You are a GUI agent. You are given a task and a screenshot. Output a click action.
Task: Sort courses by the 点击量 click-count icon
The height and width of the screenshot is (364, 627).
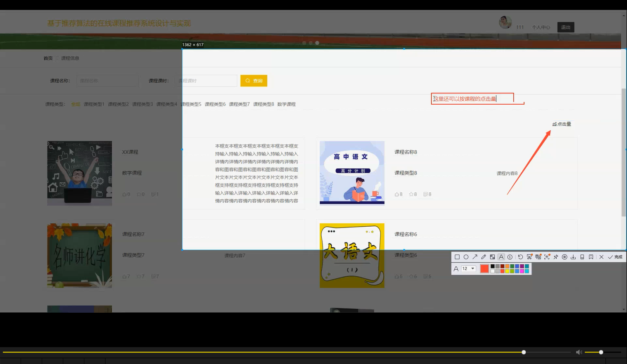point(562,124)
